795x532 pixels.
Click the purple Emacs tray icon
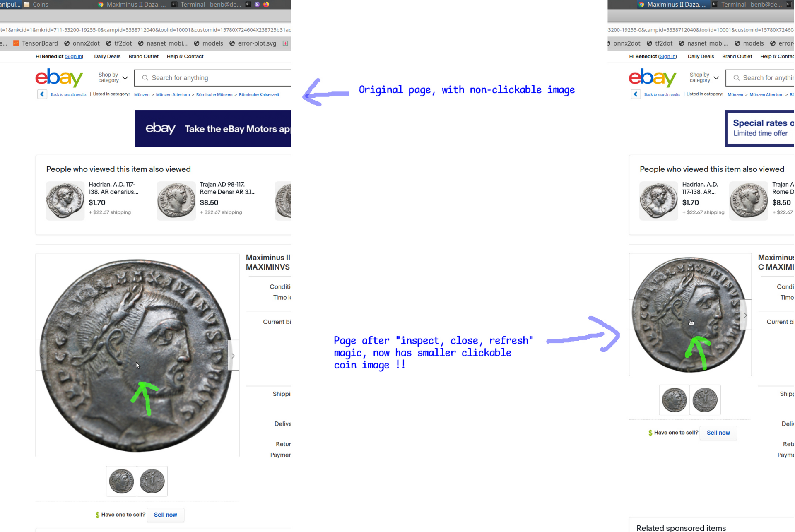coord(257,5)
